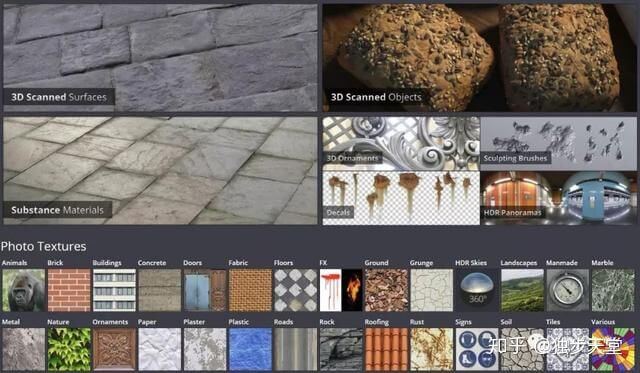Select the Concrete texture thumbnail
The image size is (640, 373).
coord(160,290)
